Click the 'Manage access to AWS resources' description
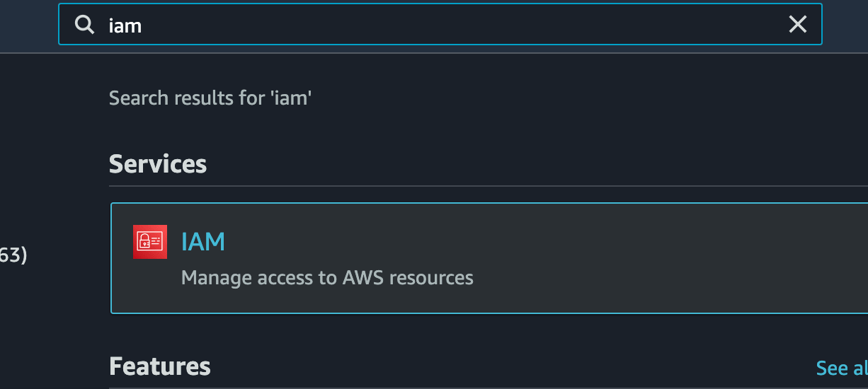Viewport: 868px width, 389px height. click(327, 277)
